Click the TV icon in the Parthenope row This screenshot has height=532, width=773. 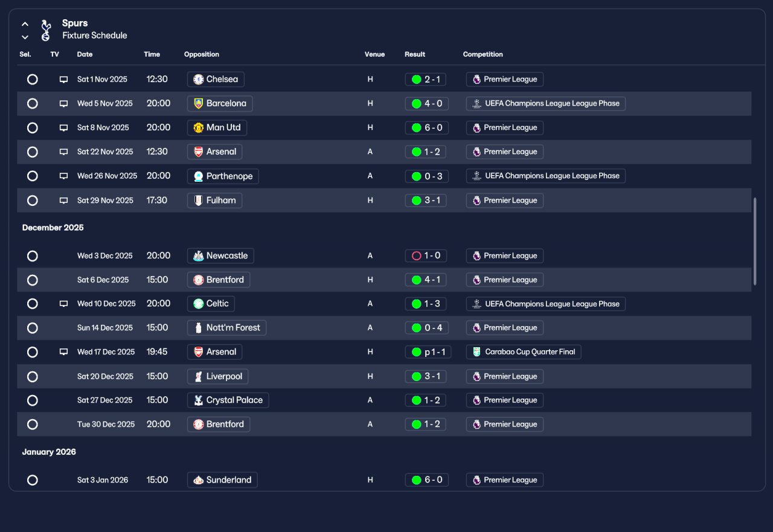pos(63,176)
